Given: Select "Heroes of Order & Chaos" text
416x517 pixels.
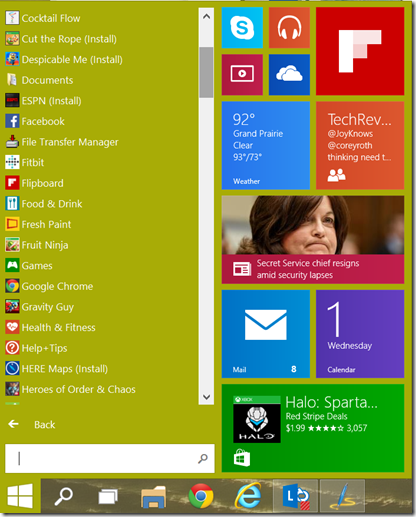Looking at the screenshot, I should coord(79,389).
